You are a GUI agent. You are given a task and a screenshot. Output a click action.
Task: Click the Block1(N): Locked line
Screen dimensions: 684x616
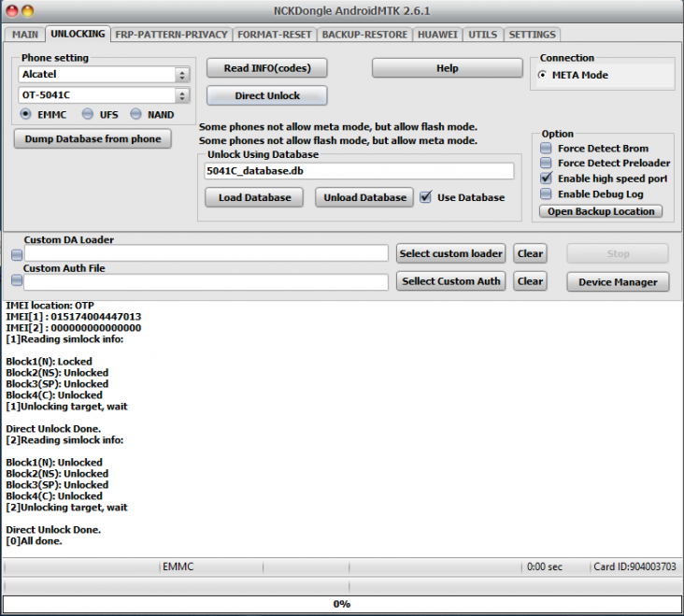click(49, 361)
